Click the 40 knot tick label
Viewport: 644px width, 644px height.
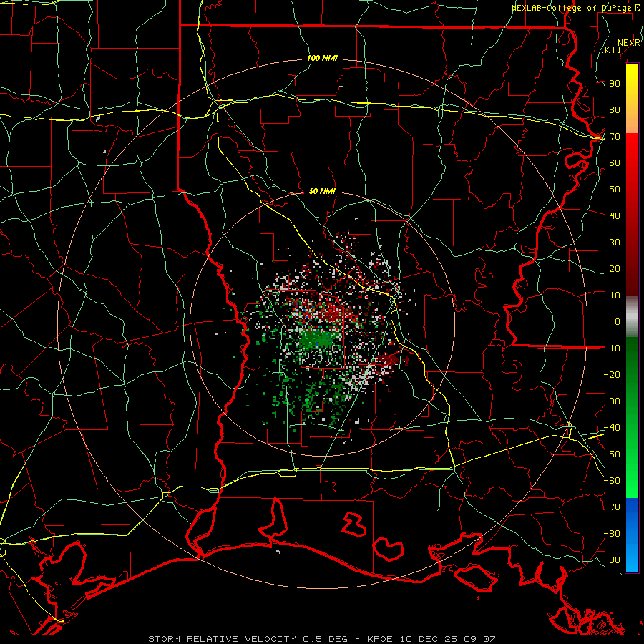click(615, 215)
